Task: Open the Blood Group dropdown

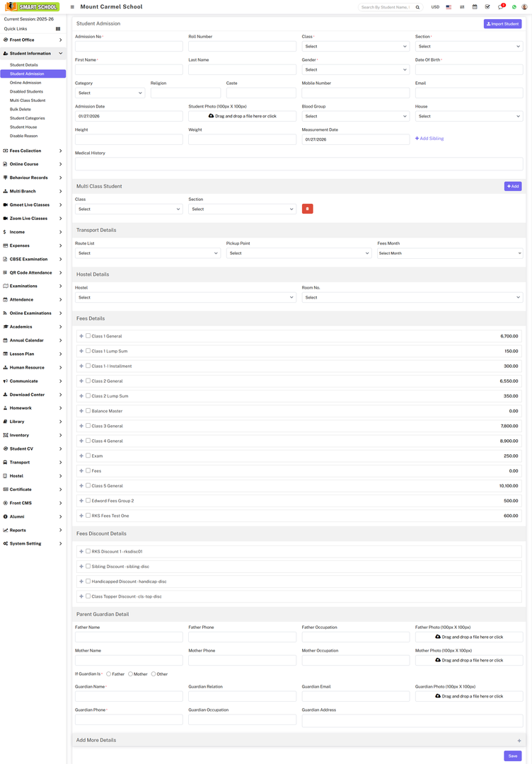Action: click(x=355, y=116)
